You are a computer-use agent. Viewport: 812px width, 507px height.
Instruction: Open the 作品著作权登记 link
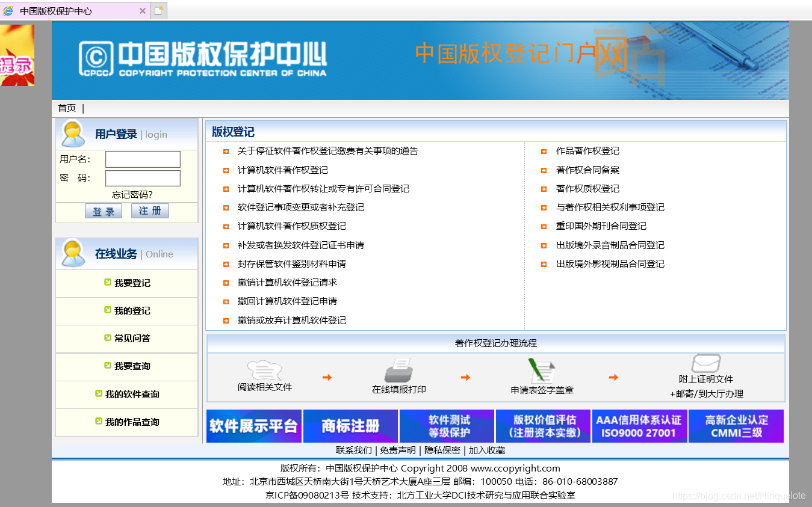(x=589, y=151)
